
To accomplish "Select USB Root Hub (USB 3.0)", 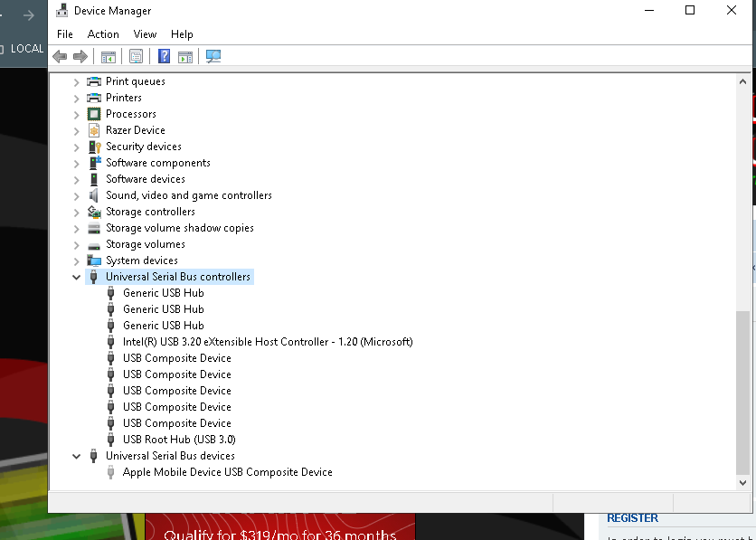I will [179, 440].
